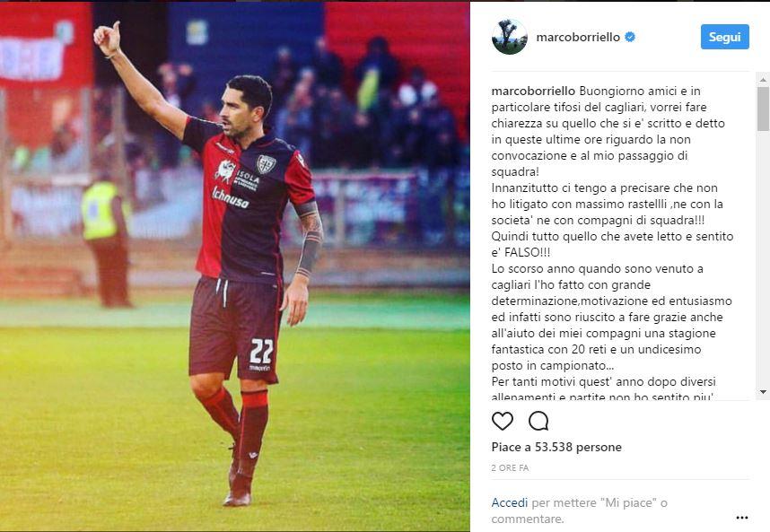Click the number 22 on the player's shorts
This screenshot has width=770, height=532.
point(261,351)
